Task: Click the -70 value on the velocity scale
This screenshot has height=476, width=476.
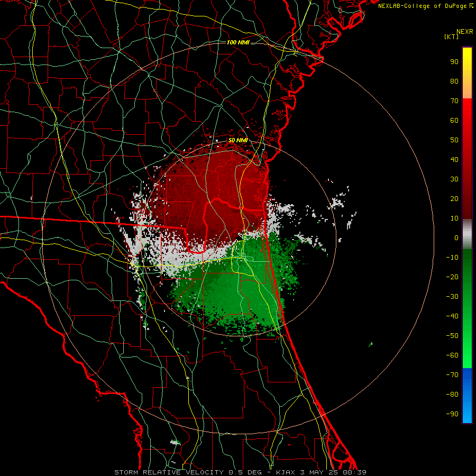Action: pyautogui.click(x=452, y=375)
